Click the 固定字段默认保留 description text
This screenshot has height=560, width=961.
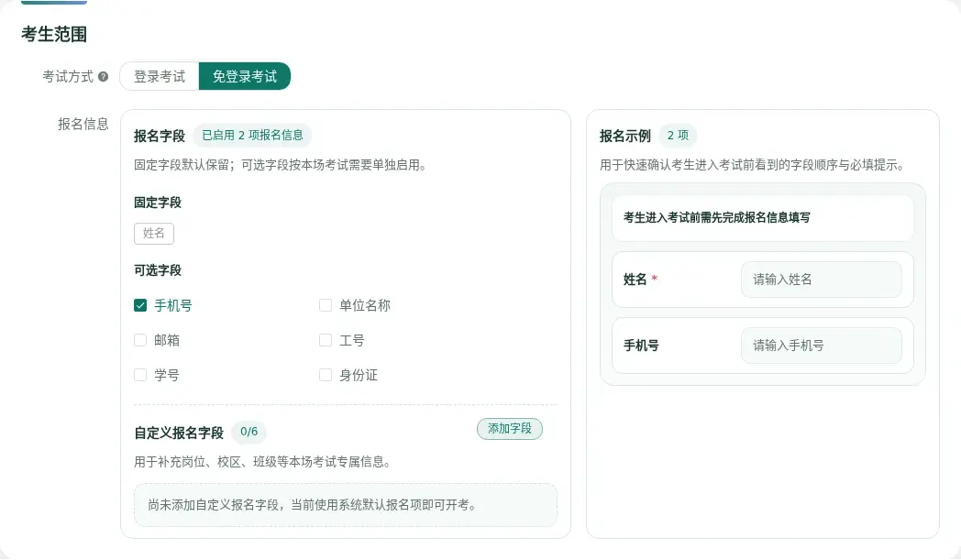click(280, 165)
